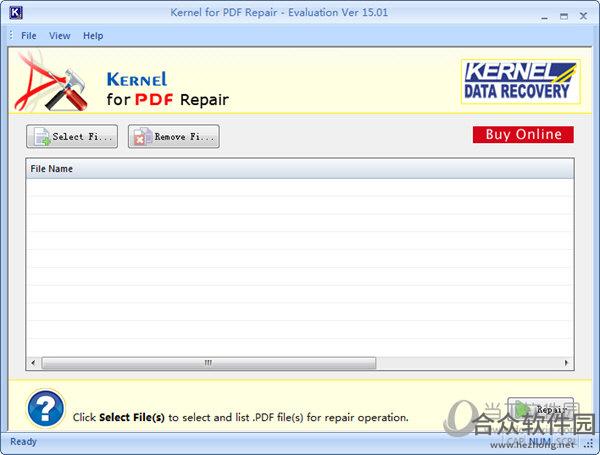Click the horizontal scrollbar thumb
Viewport: 600px width, 455px height.
click(x=209, y=362)
